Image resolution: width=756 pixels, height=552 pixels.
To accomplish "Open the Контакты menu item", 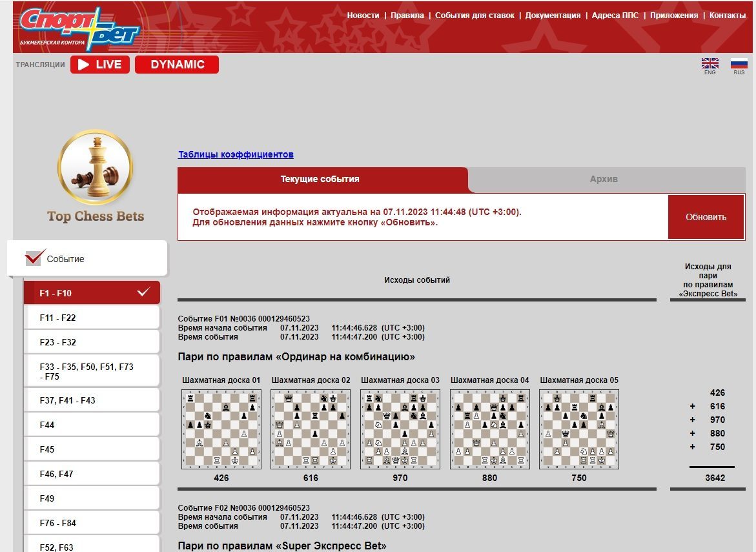I will (728, 15).
